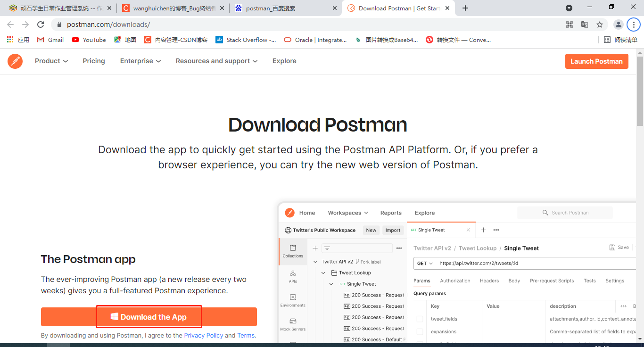Click the Download the App button
This screenshot has width=644, height=347.
tap(149, 317)
